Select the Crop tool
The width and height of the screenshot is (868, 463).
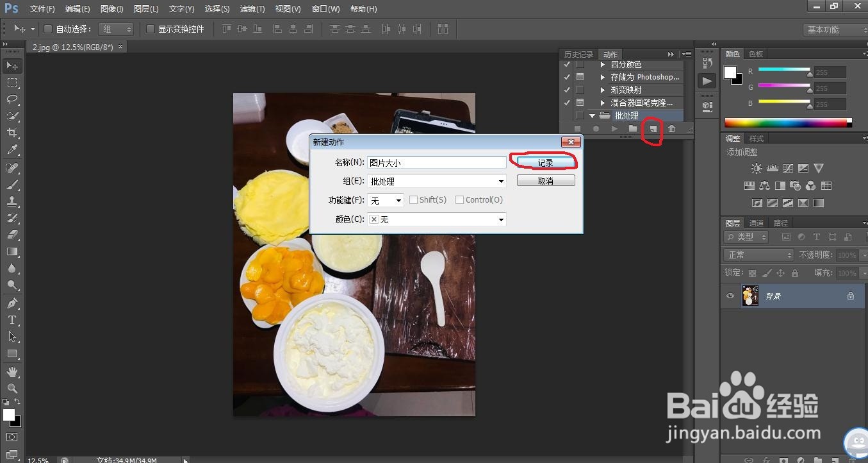[12, 133]
